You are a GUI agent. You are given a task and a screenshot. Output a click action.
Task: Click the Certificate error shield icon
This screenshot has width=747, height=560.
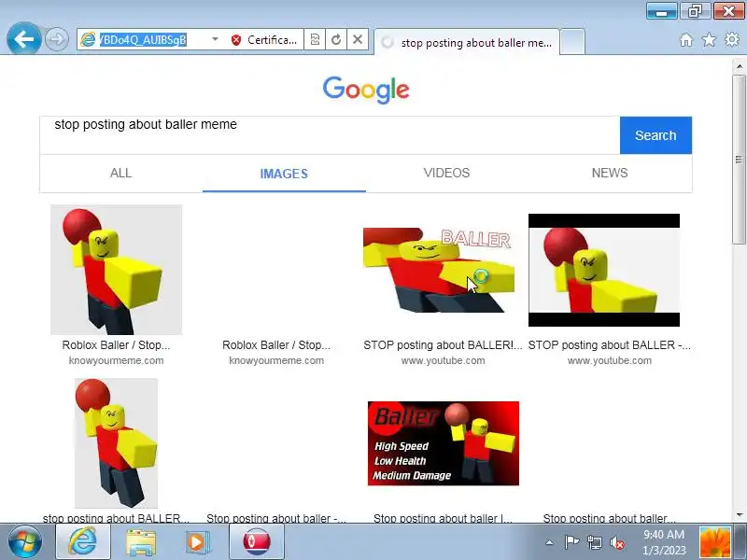tap(236, 40)
